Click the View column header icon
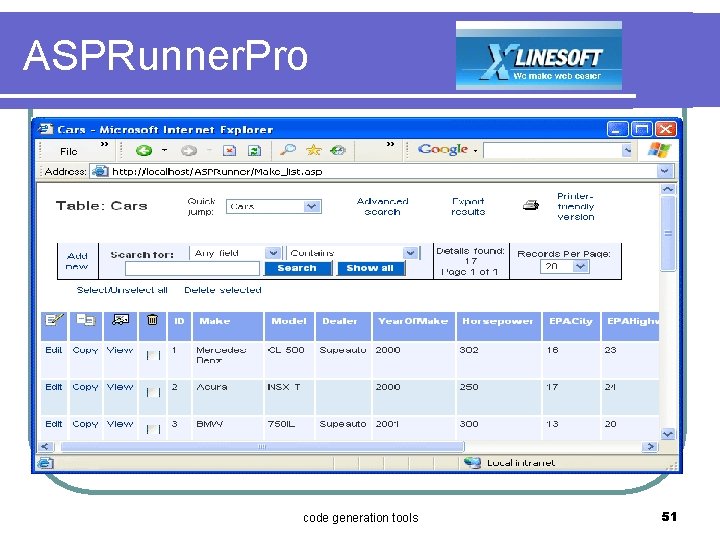The image size is (720, 540). [120, 320]
